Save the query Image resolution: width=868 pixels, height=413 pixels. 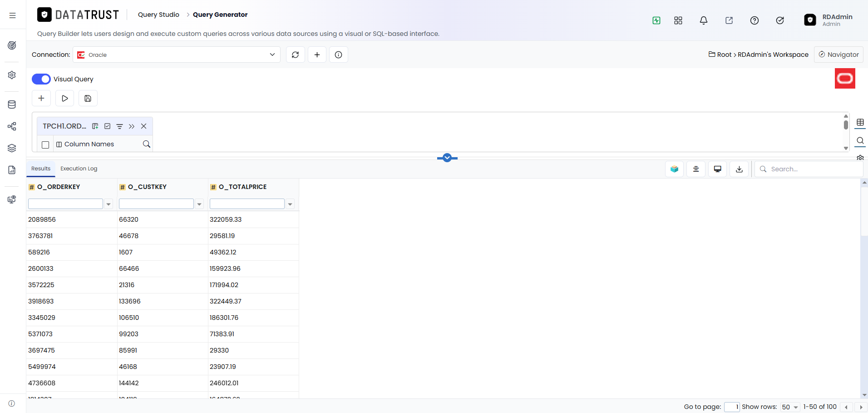(88, 98)
